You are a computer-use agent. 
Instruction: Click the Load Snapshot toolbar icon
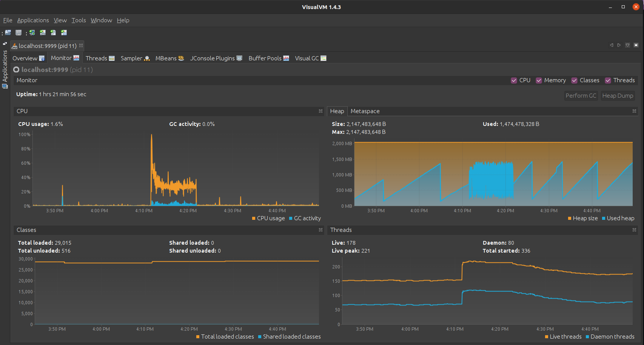[8, 32]
